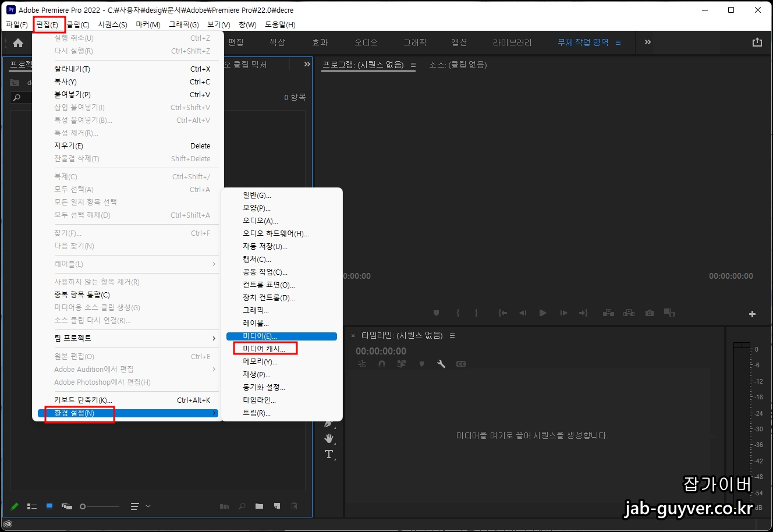Screen dimensions: 773x532
Task: Click the timeline timecode 00:00:00:00
Action: 381,352
